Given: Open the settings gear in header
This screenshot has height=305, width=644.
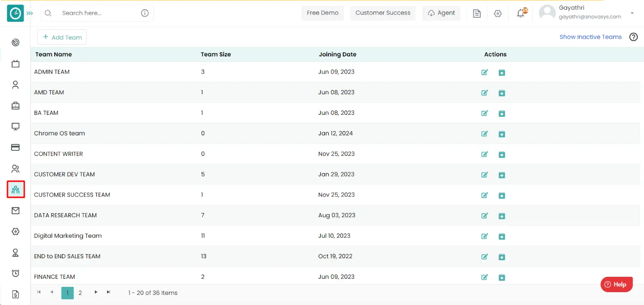Looking at the screenshot, I should (498, 14).
